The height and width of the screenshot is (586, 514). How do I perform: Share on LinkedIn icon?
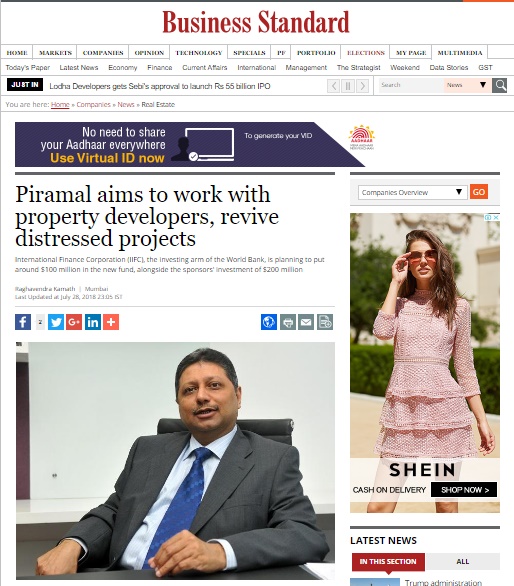point(93,322)
